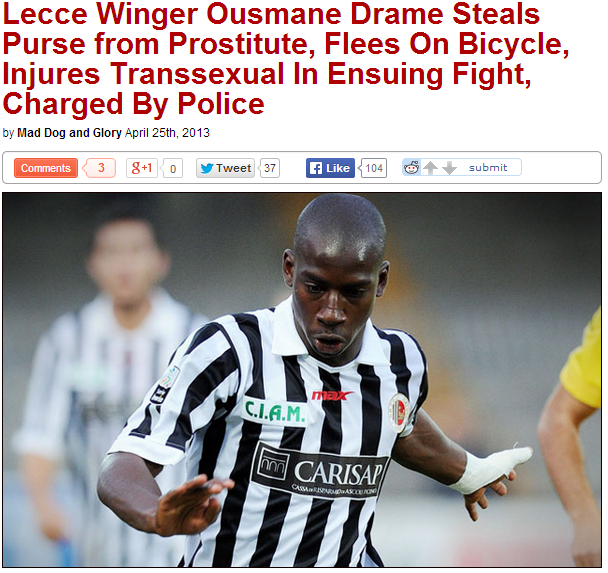Click the Google +1 button
The width and height of the screenshot is (608, 573).
pyautogui.click(x=142, y=168)
